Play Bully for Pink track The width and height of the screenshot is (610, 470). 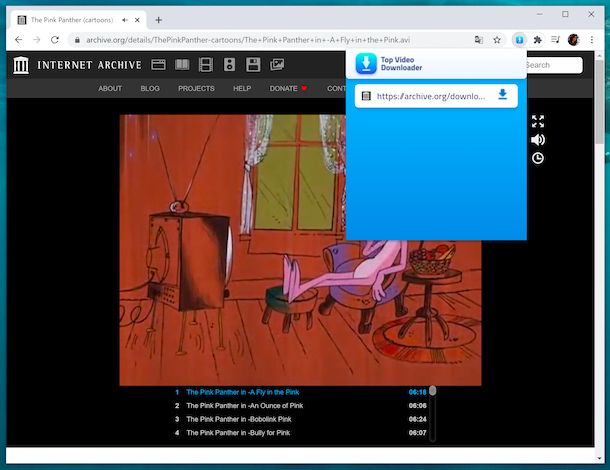(238, 433)
